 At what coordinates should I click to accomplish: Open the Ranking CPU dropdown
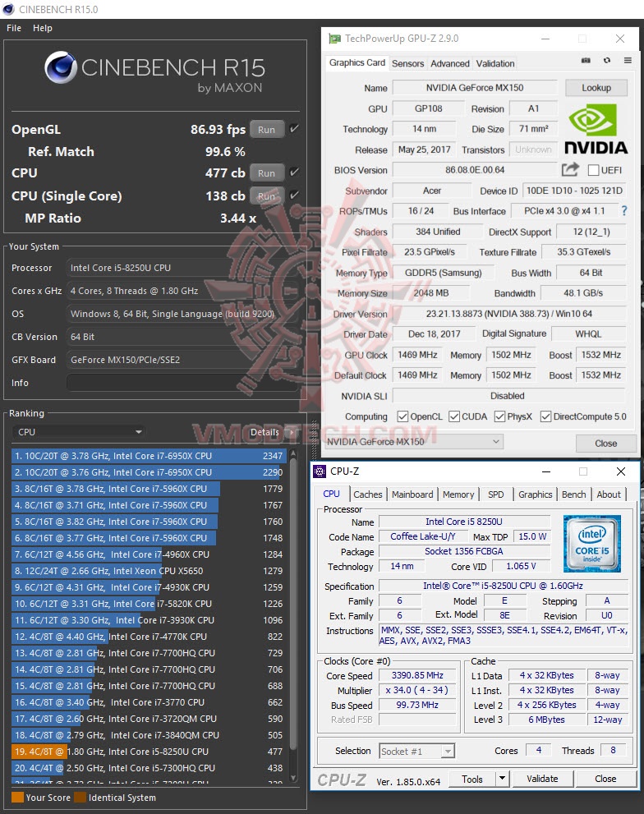tap(79, 432)
